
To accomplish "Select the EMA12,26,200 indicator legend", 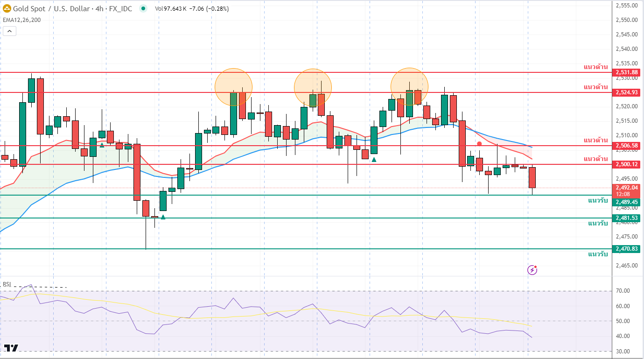I will pos(21,20).
